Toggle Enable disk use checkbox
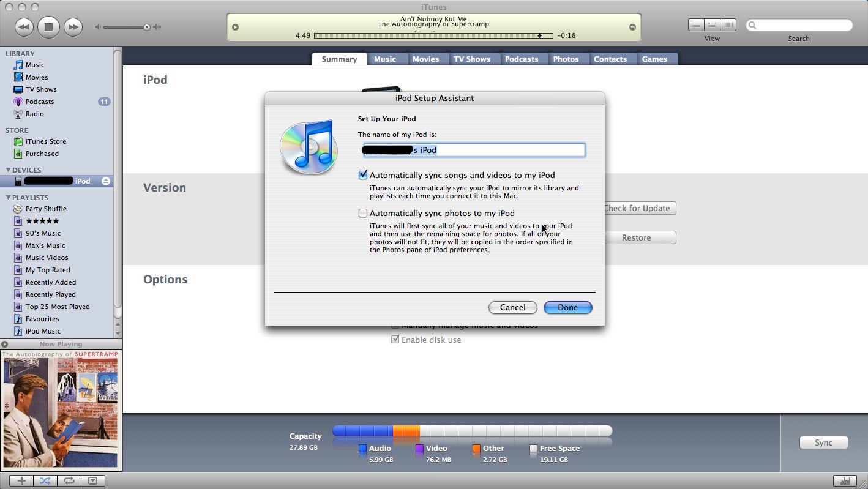 tap(395, 340)
